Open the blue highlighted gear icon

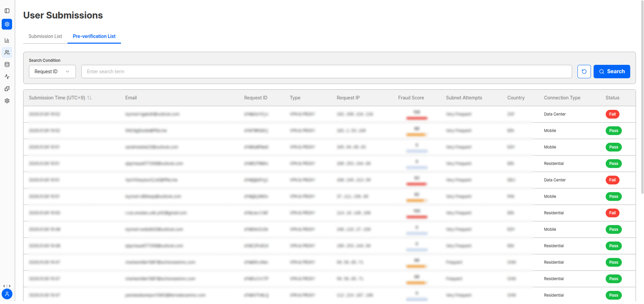[x=7, y=24]
